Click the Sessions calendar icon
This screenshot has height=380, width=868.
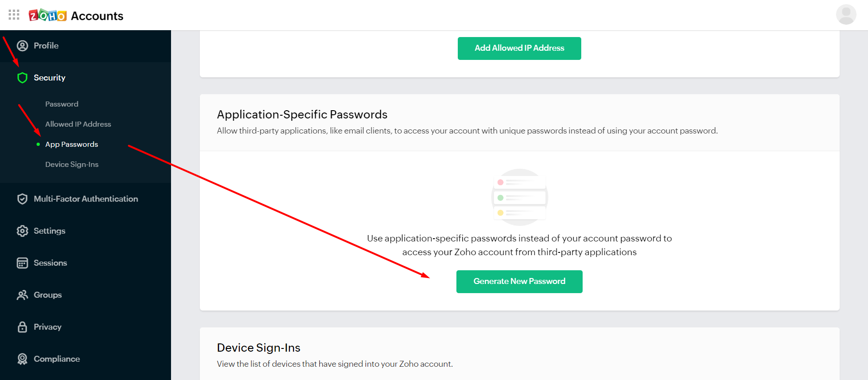[22, 263]
